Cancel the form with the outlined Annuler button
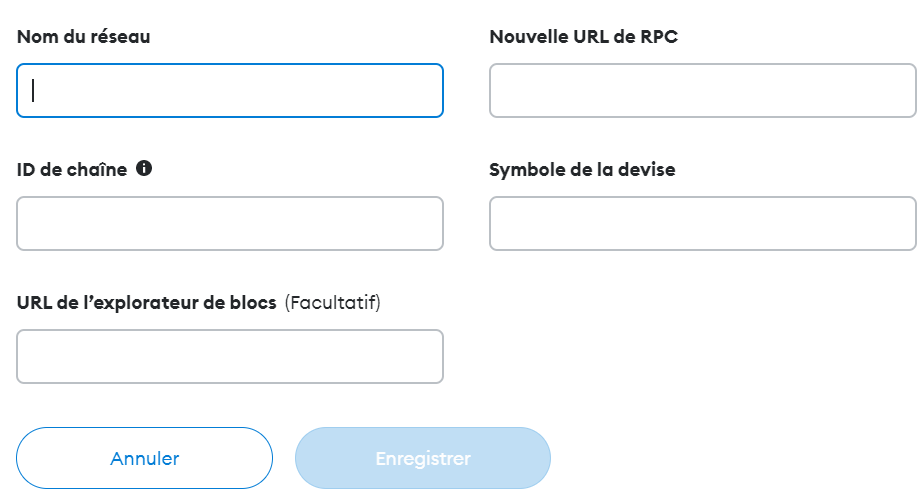923x502 pixels. pos(144,459)
